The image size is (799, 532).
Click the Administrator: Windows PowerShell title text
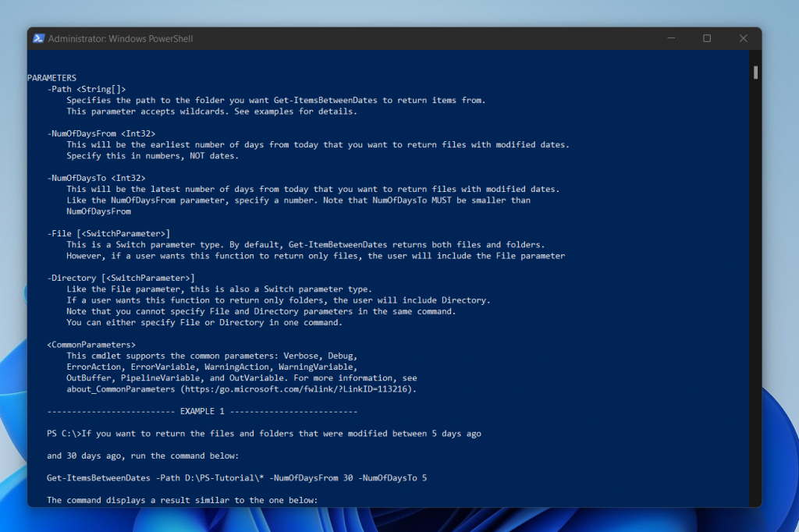[x=120, y=39]
